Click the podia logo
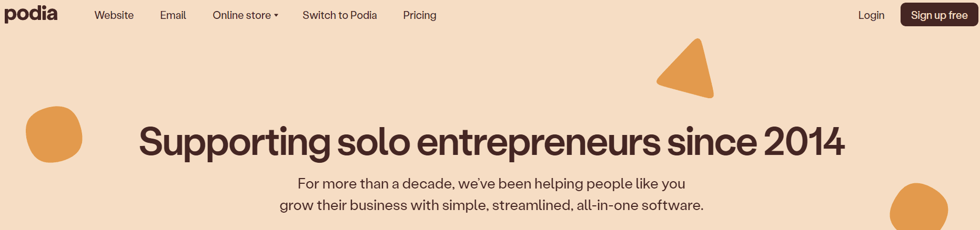 (31, 14)
